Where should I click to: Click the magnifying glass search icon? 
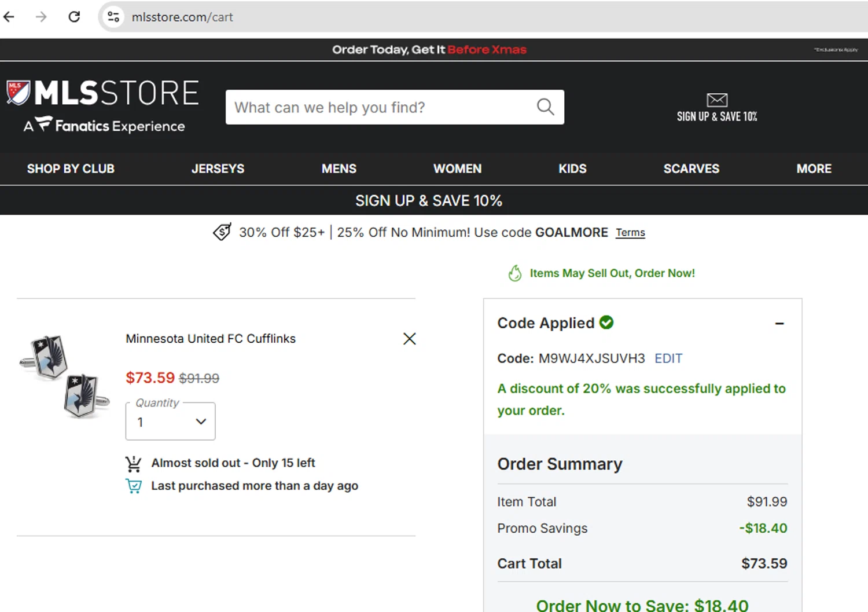coord(545,107)
